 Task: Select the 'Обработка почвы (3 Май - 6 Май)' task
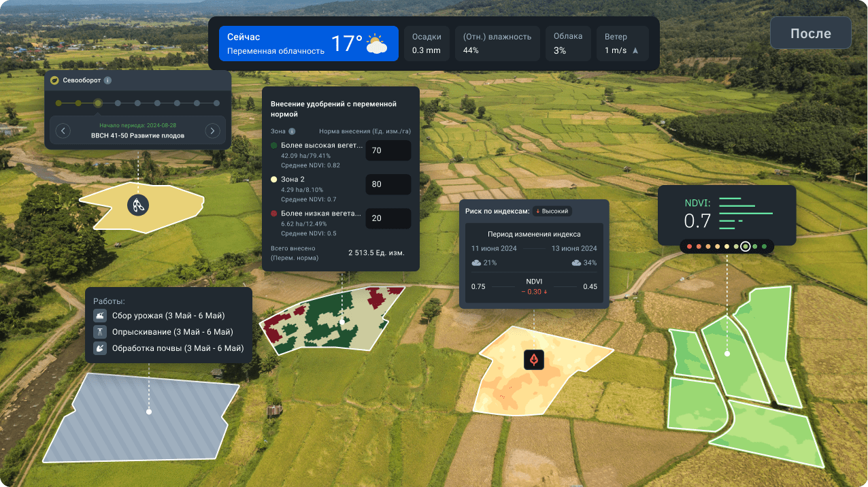pyautogui.click(x=177, y=348)
